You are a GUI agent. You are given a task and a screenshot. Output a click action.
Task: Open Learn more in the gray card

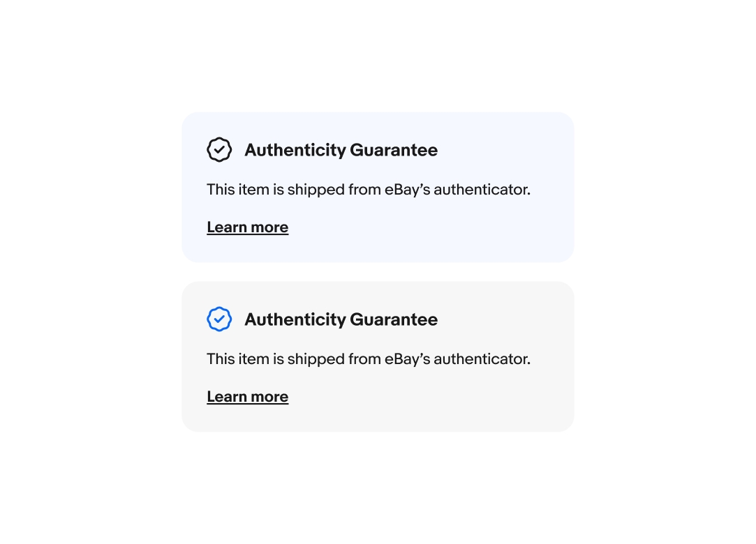(x=247, y=397)
